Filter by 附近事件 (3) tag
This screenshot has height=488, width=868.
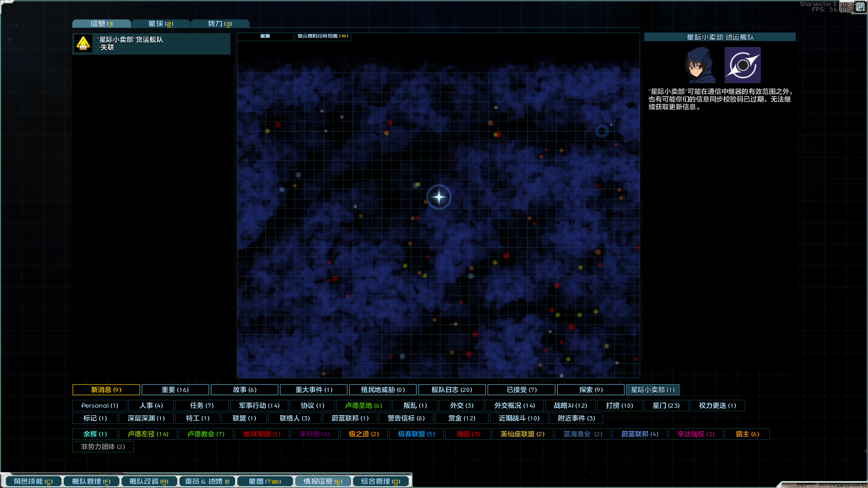576,418
